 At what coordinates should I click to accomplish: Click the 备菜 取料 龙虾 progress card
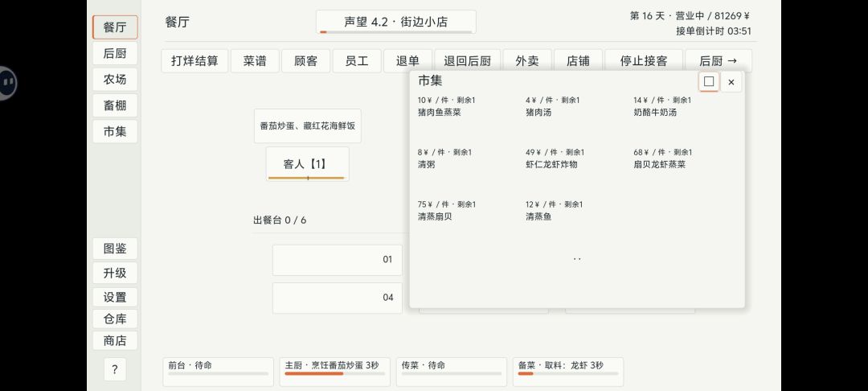pyautogui.click(x=568, y=372)
